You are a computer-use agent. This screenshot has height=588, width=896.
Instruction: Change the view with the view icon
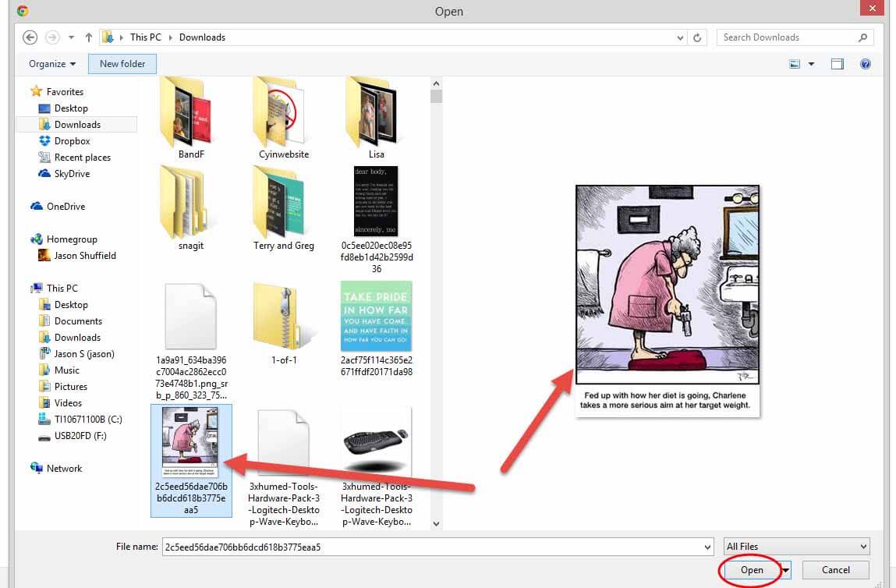[x=795, y=64]
